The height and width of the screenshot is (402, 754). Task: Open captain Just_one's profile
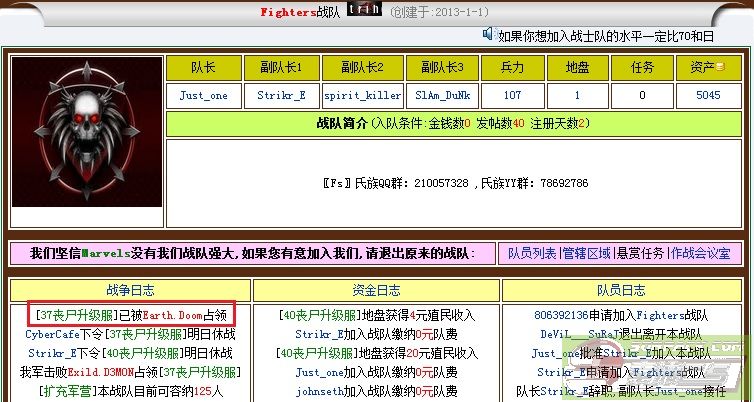203,96
